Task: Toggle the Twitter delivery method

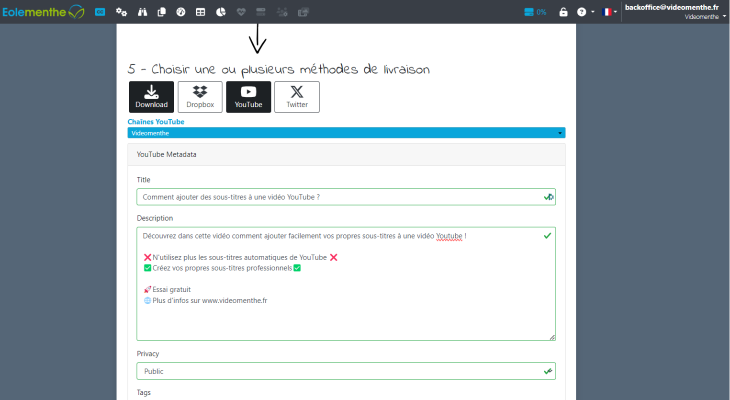Action: pyautogui.click(x=297, y=97)
